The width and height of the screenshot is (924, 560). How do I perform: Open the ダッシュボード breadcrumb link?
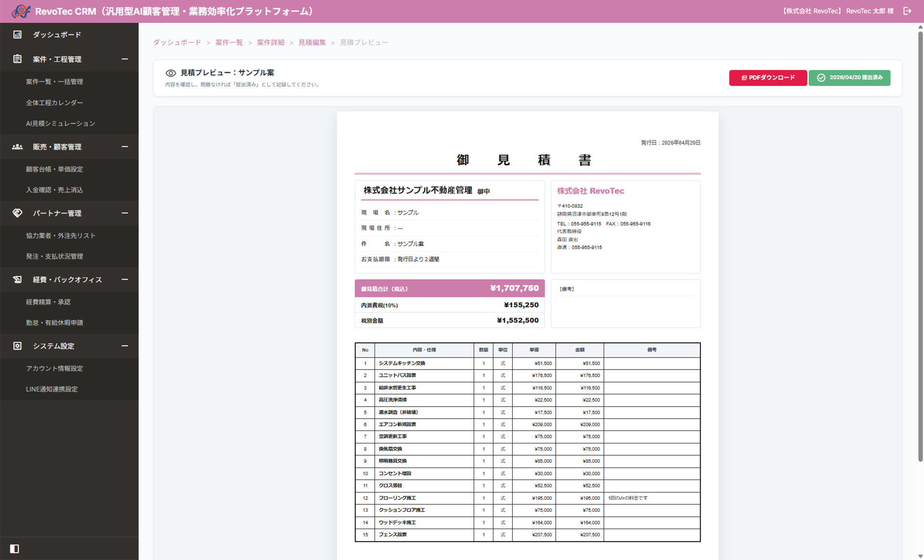tap(177, 42)
